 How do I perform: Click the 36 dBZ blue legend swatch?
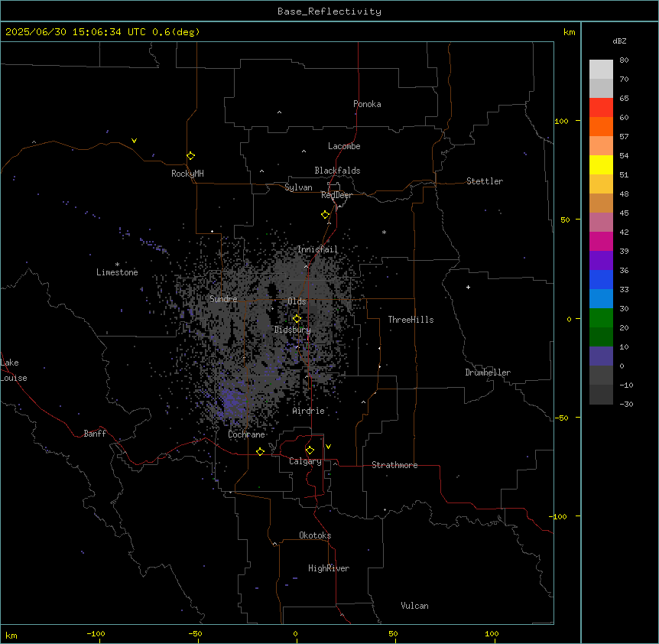click(x=601, y=279)
